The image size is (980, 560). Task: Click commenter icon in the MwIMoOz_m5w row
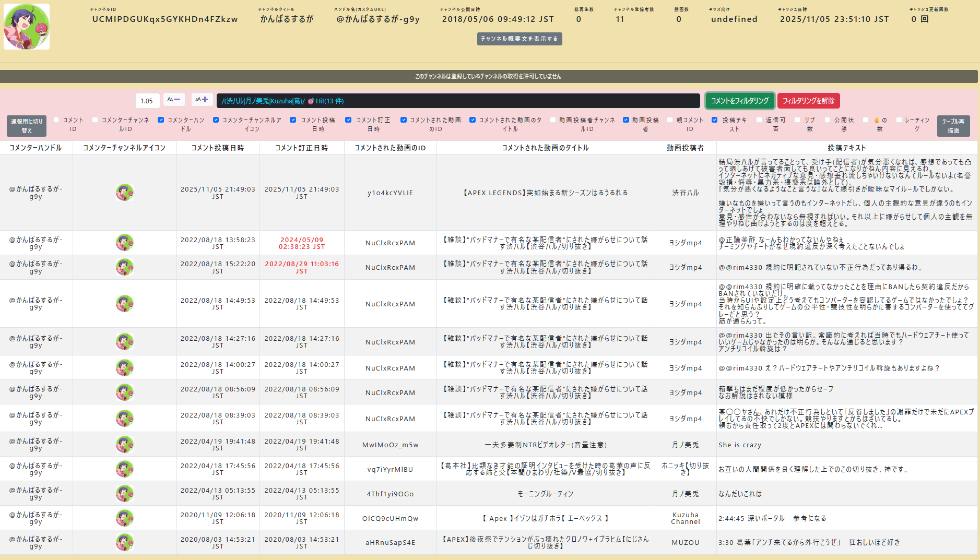124,445
